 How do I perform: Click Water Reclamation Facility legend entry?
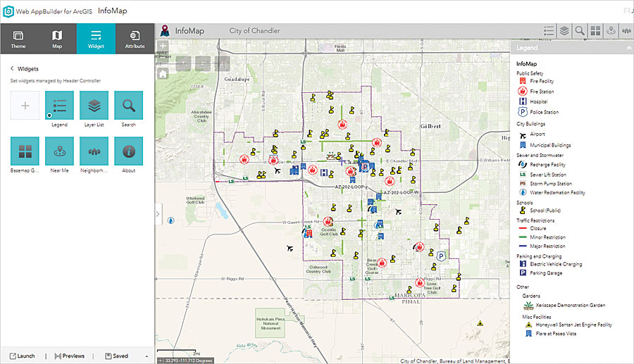tap(552, 192)
